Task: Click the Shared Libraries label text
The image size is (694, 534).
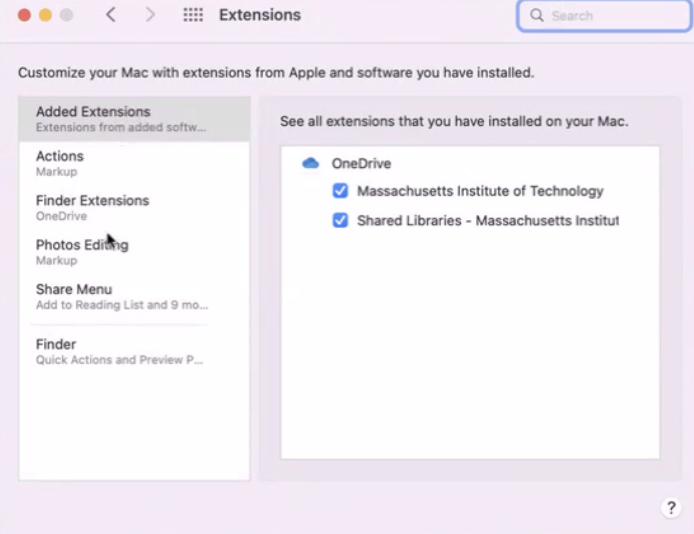Action: 488,220
